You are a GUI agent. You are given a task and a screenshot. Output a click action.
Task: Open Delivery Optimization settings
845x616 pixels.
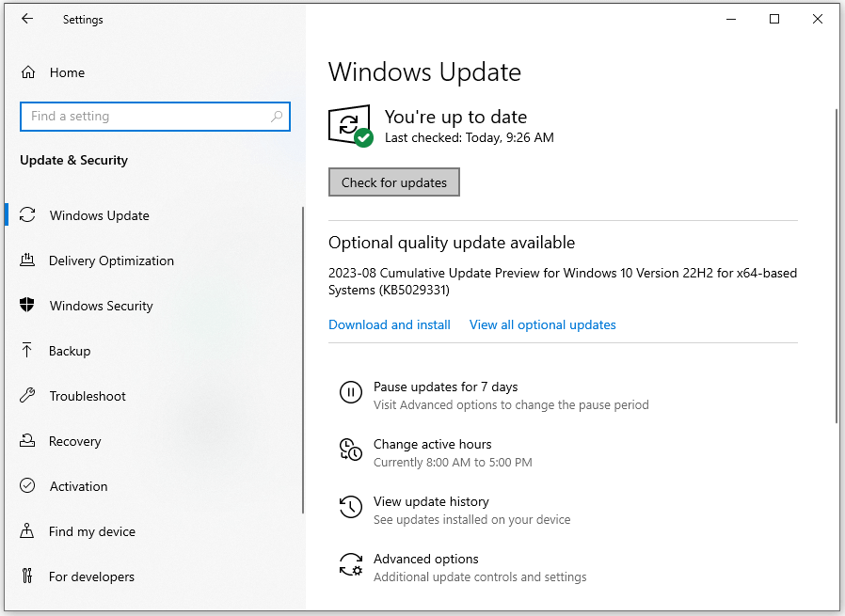click(111, 261)
